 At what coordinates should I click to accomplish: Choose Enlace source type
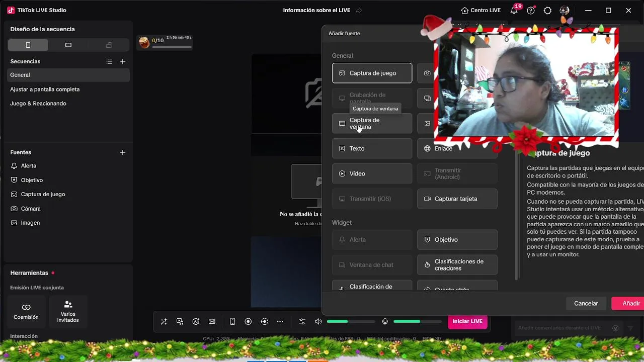click(457, 149)
